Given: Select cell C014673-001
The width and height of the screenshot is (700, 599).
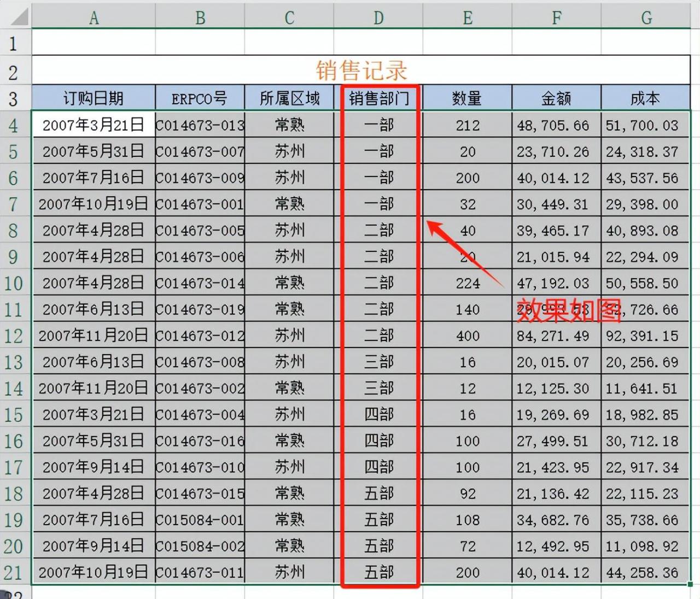Looking at the screenshot, I should (200, 203).
